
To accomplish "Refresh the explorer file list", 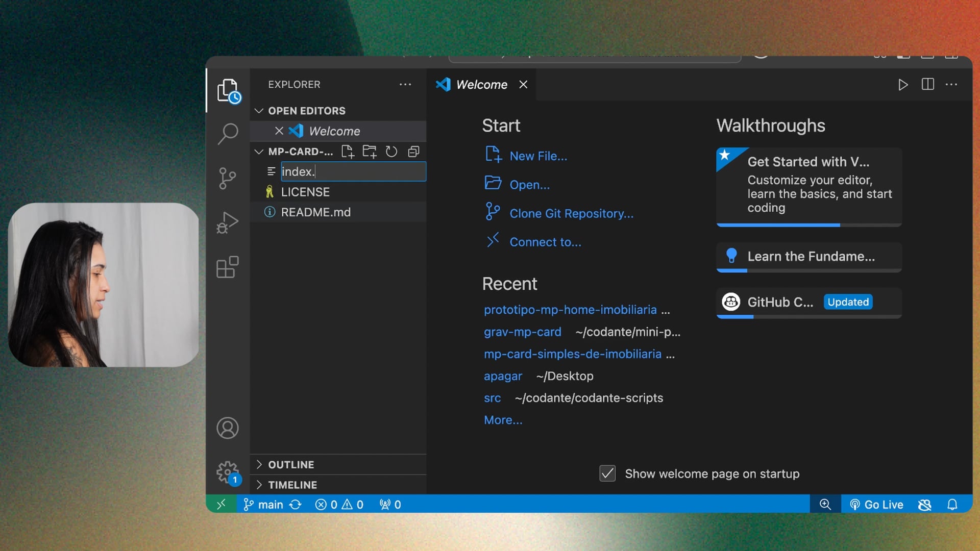I will pos(391,152).
